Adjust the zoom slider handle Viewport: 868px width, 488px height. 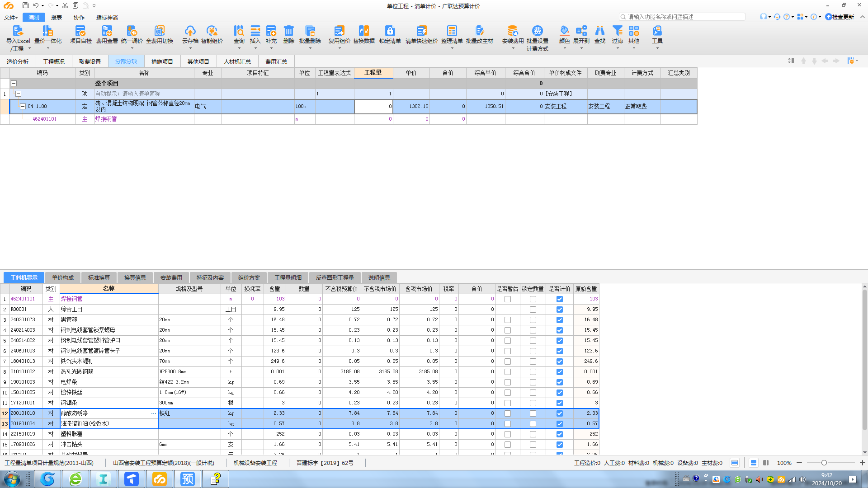pos(824,463)
